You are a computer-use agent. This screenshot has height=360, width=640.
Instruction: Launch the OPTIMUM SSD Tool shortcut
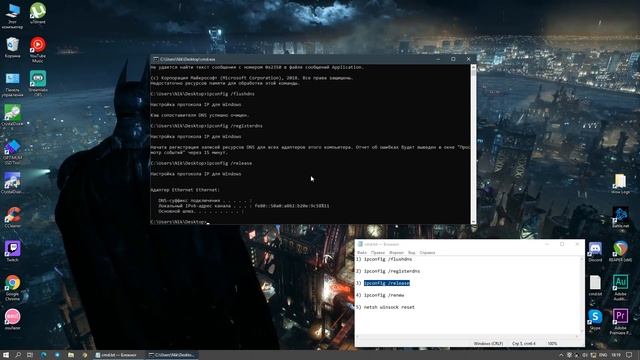(x=12, y=152)
